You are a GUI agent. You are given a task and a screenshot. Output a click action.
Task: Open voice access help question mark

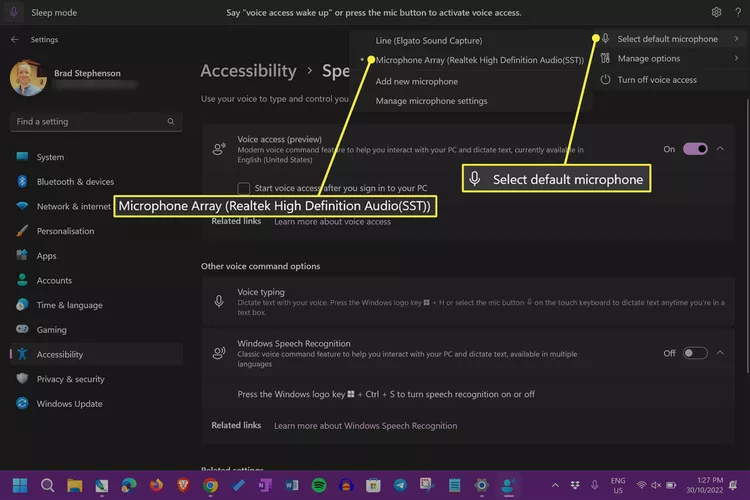click(738, 12)
